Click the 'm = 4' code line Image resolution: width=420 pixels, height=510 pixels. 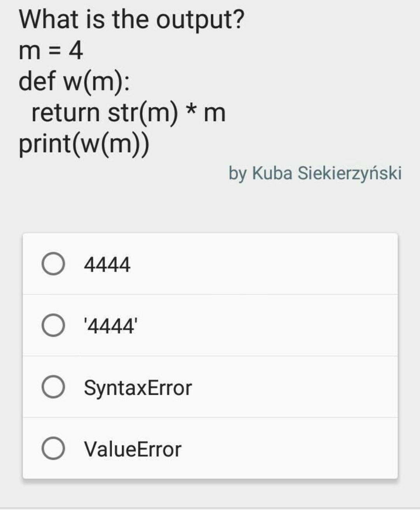(51, 51)
